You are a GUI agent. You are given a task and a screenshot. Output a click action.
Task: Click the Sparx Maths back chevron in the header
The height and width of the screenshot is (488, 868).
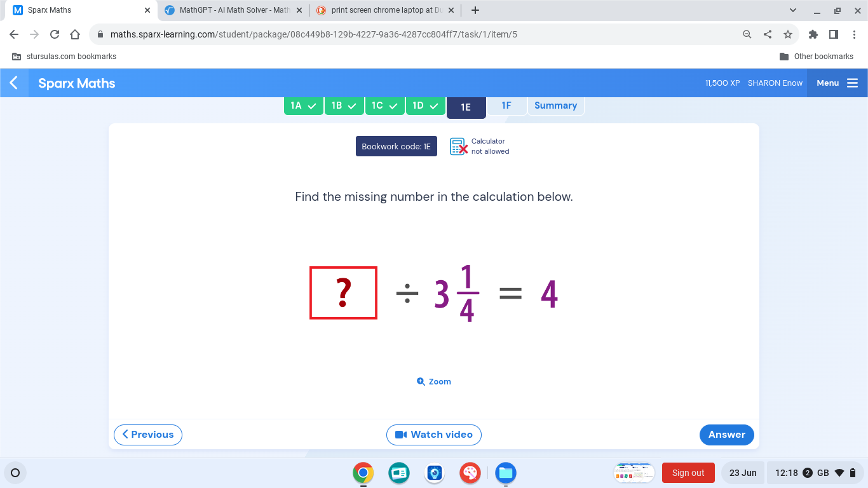[13, 83]
